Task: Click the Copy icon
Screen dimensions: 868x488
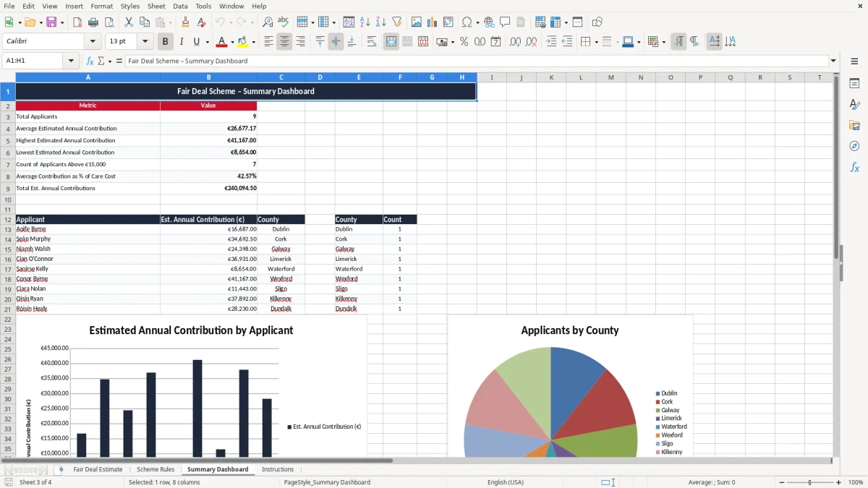Action: point(144,22)
